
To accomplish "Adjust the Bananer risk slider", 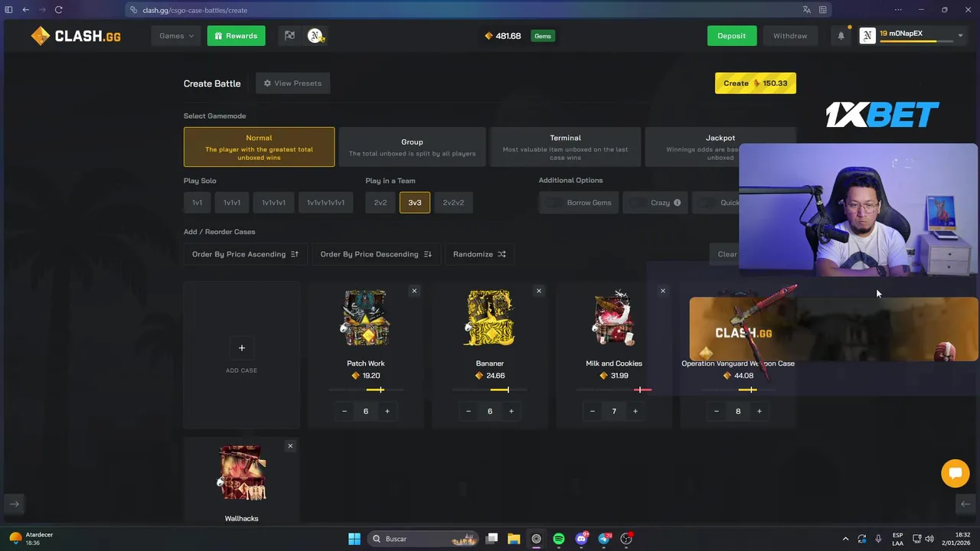I will [489, 390].
